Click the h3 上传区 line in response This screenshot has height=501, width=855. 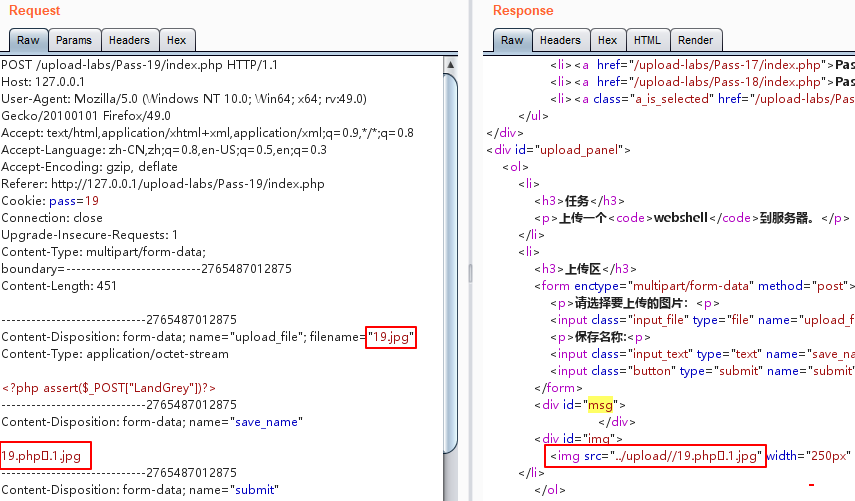tap(585, 269)
